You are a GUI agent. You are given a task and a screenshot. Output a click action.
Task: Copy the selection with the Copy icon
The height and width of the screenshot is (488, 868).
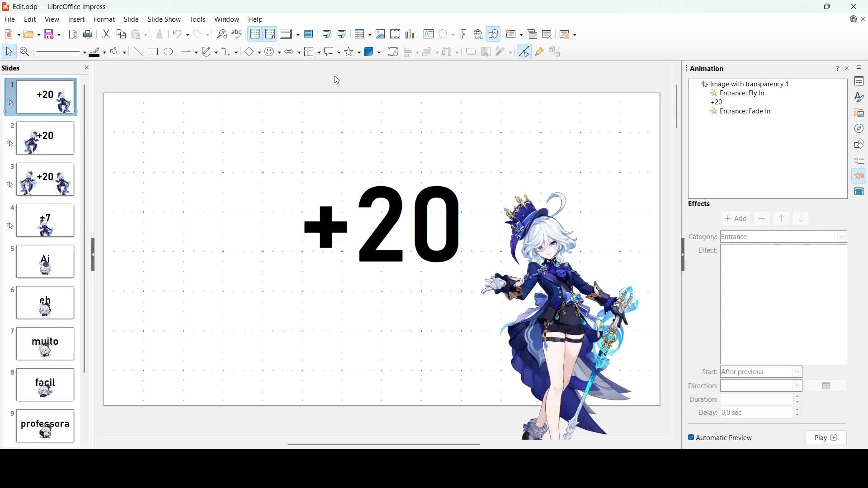click(x=121, y=34)
